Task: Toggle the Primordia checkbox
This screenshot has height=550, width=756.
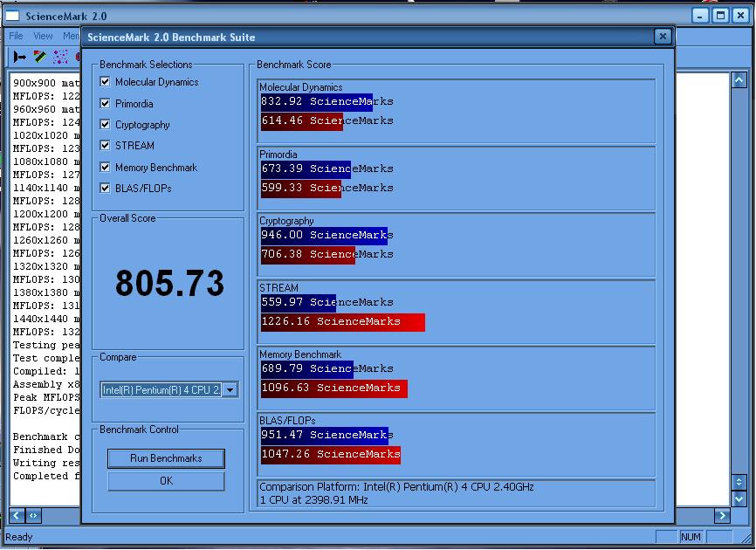Action: click(105, 103)
